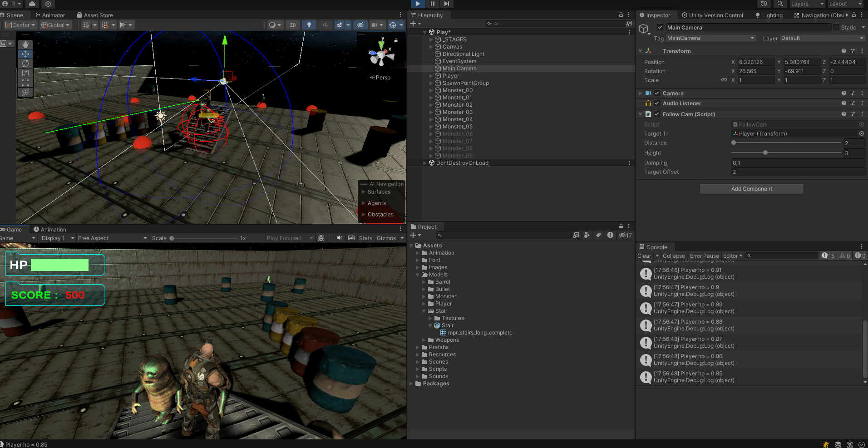
Task: Open the Hierarchy create plus button
Action: click(415, 24)
